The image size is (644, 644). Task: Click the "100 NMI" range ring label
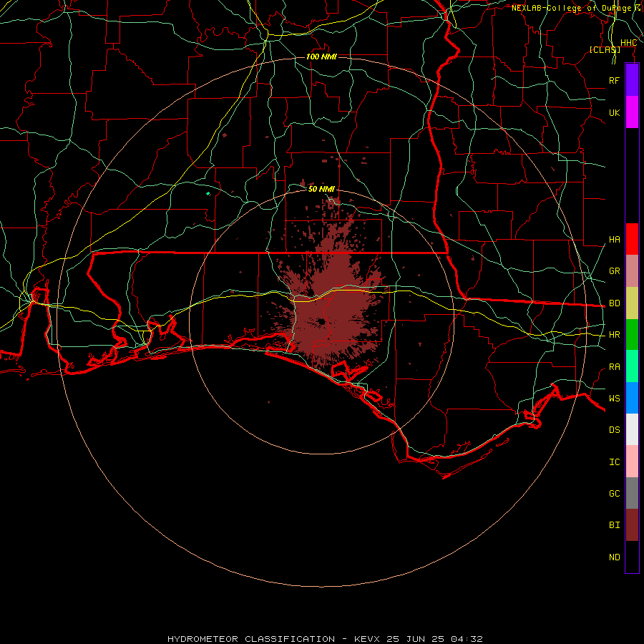tap(321, 57)
